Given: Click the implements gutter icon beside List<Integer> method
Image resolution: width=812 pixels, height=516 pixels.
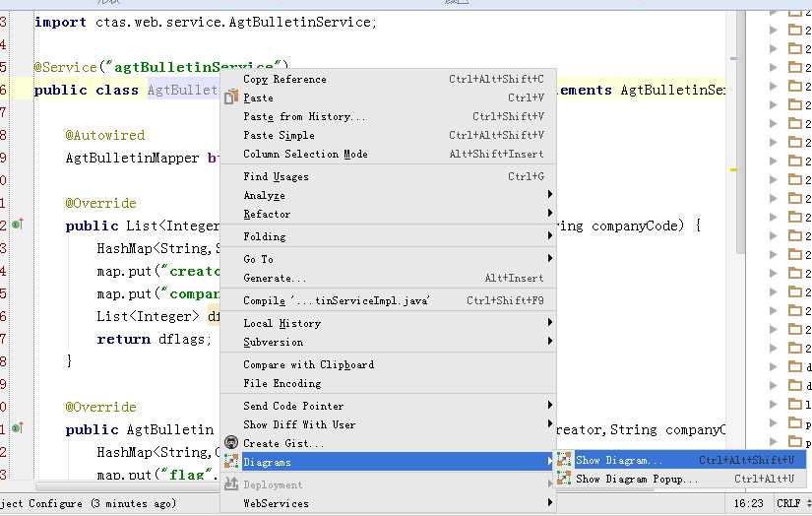Looking at the screenshot, I should click(18, 225).
